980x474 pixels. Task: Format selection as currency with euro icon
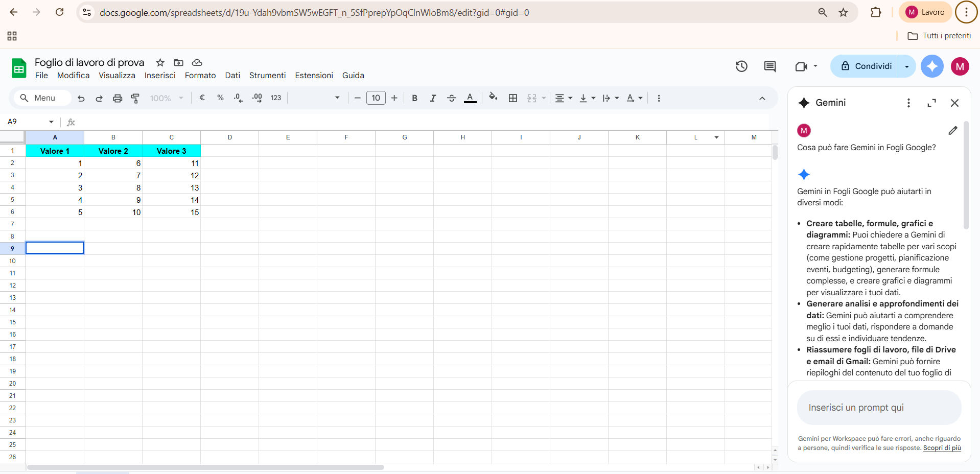(202, 98)
